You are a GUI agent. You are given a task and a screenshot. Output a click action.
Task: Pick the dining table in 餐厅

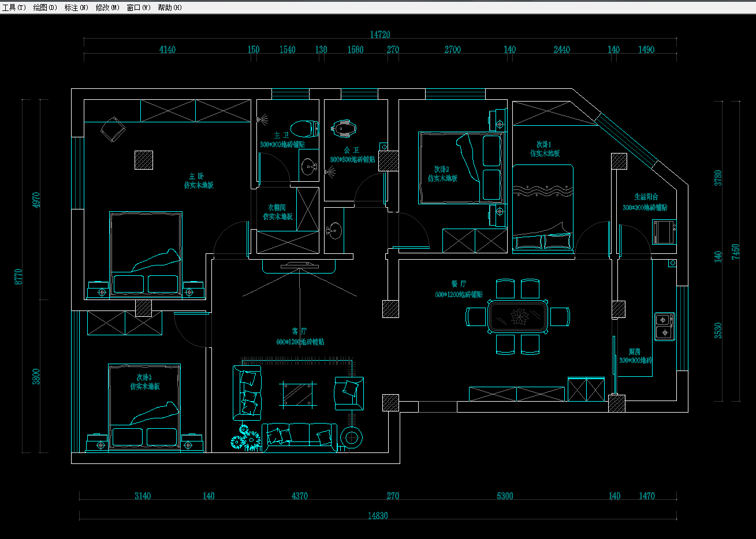pos(517,316)
